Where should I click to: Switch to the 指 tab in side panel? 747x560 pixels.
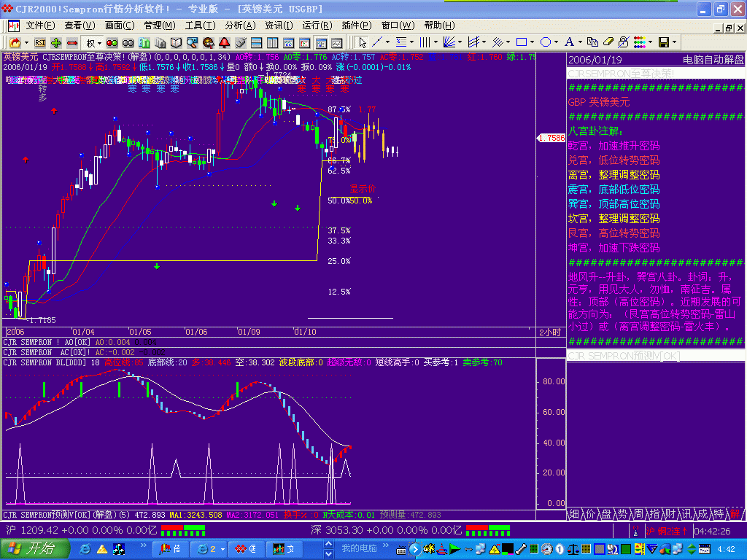(x=654, y=514)
